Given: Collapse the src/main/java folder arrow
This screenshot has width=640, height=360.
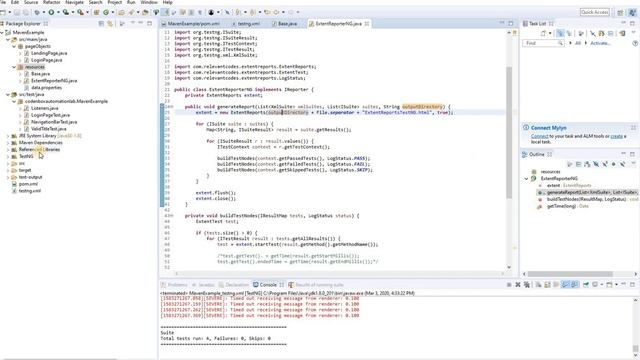Looking at the screenshot, I should pyautogui.click(x=8, y=39).
